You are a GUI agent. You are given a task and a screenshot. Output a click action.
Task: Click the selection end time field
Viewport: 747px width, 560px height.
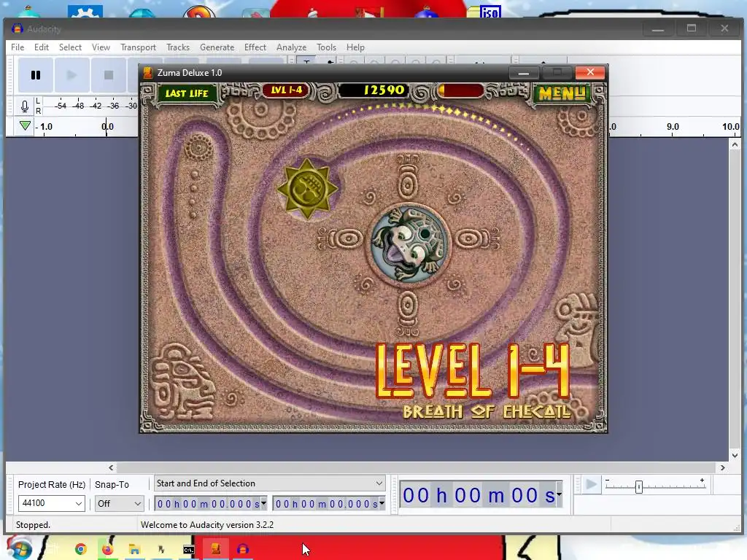pyautogui.click(x=325, y=504)
